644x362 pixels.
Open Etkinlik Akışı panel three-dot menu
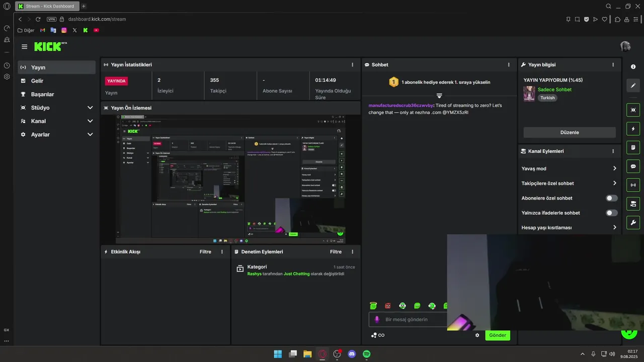[222, 252]
